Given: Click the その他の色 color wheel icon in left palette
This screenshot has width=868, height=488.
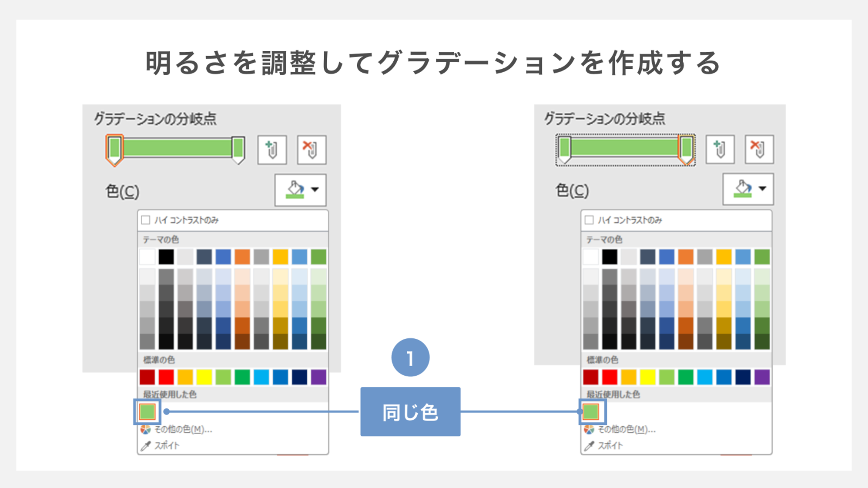Looking at the screenshot, I should tap(145, 430).
